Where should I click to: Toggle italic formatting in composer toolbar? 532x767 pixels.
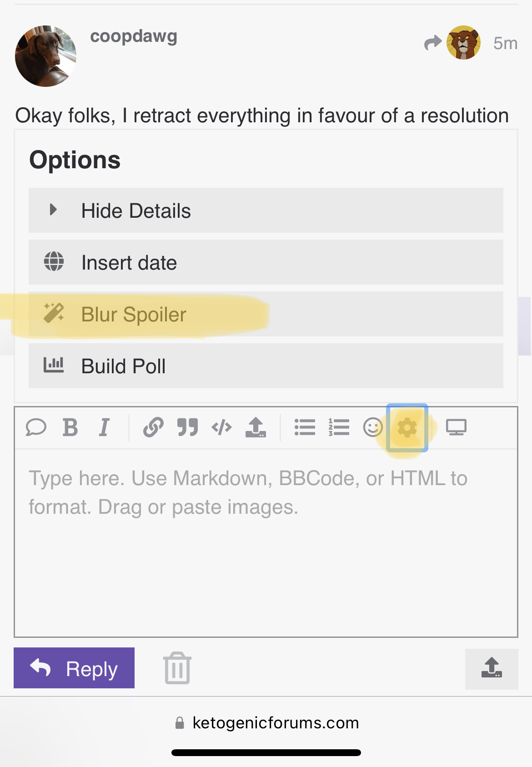(104, 427)
